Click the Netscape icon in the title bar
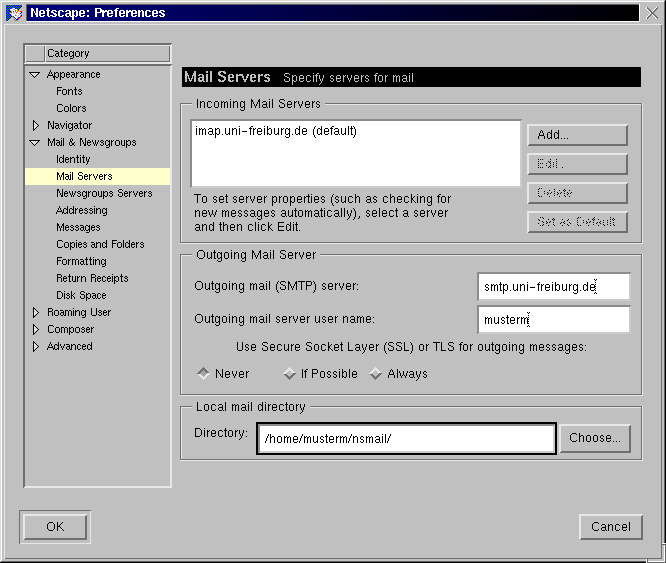Viewport: 666px width, 563px height. coord(14,13)
